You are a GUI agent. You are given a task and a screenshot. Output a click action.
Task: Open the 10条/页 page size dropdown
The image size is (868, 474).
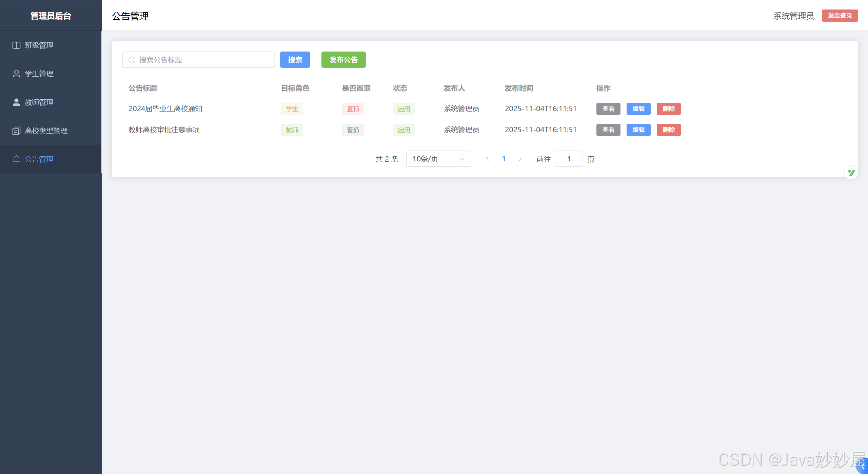(438, 159)
